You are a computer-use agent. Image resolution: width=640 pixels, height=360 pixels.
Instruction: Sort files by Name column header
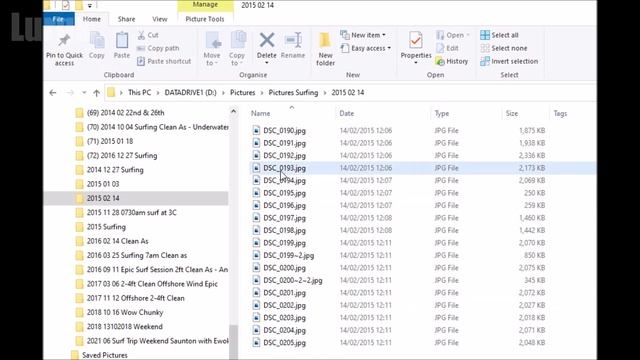coord(260,113)
